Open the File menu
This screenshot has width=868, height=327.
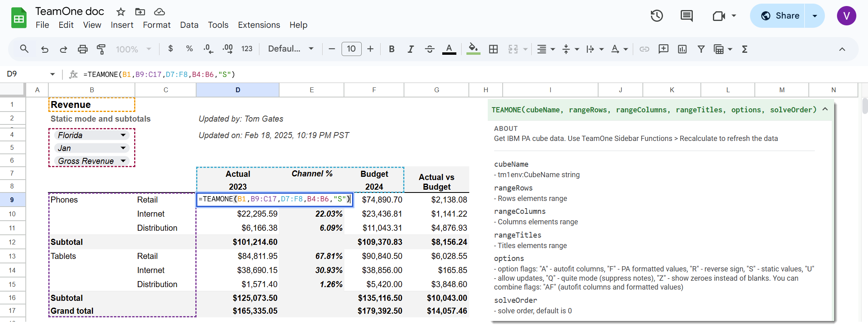pyautogui.click(x=42, y=25)
